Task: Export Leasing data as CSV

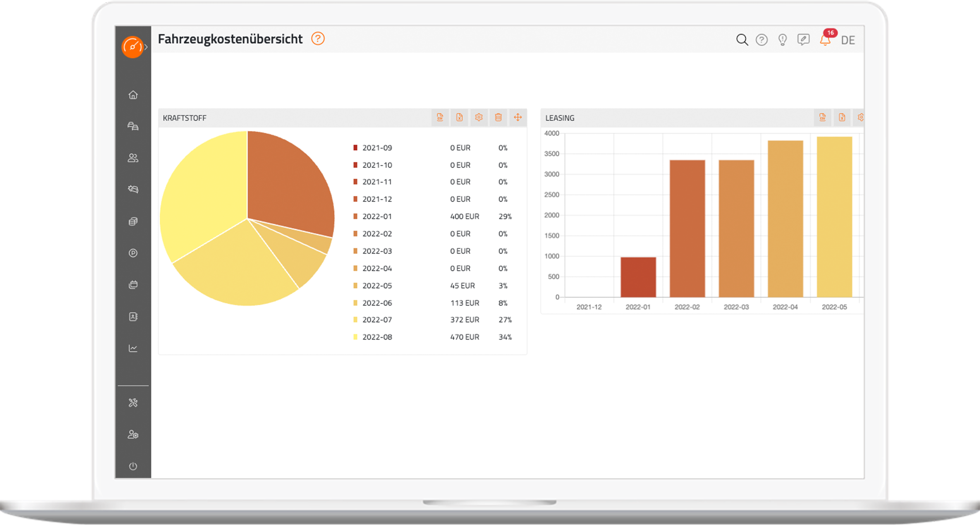Action: coord(823,117)
